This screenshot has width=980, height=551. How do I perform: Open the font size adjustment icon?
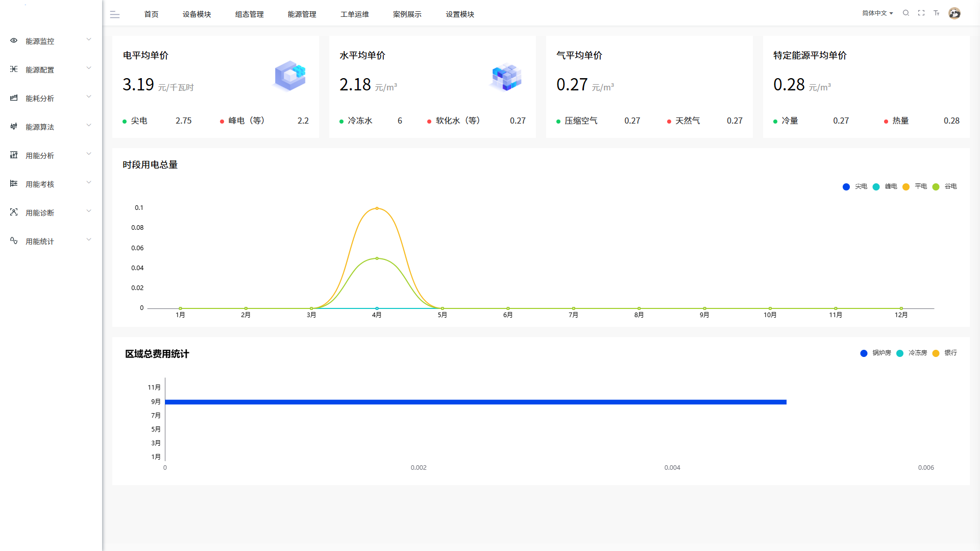coord(937,13)
